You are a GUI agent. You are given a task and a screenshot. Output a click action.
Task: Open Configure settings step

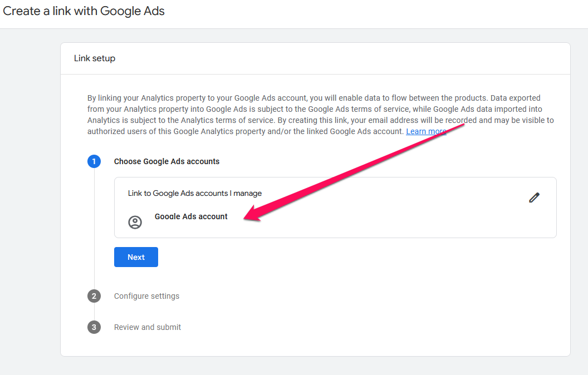[146, 296]
